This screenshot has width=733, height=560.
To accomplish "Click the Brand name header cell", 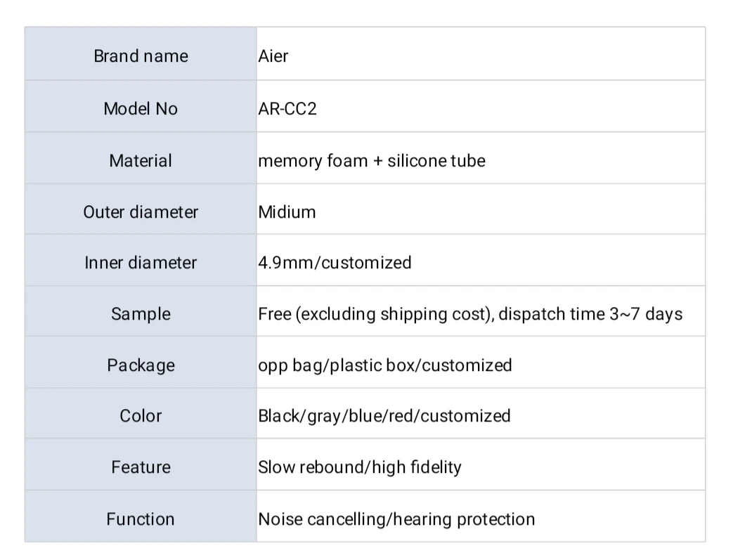I will pos(141,54).
